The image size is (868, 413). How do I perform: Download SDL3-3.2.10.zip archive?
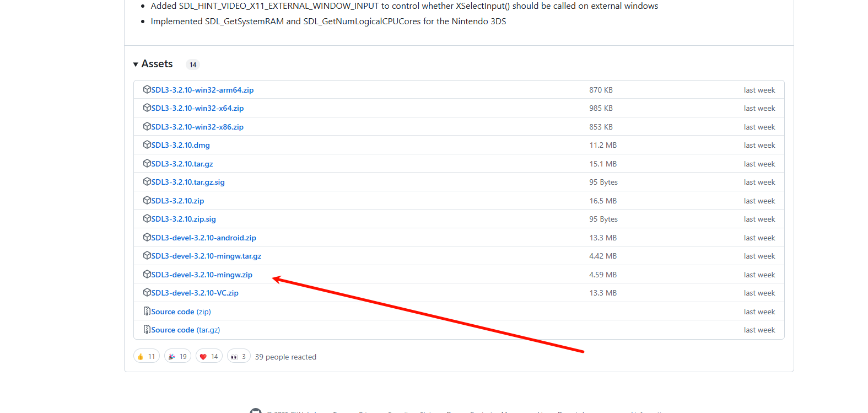[x=177, y=201]
